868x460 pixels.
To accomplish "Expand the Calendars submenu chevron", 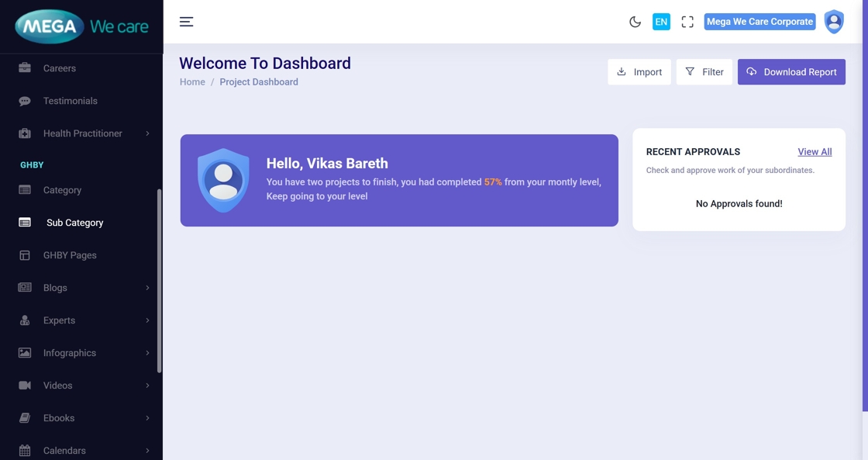I will point(147,451).
